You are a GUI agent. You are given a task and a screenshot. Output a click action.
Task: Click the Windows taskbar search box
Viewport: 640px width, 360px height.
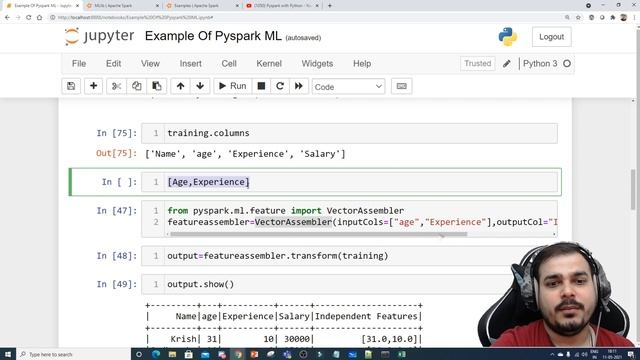73,354
